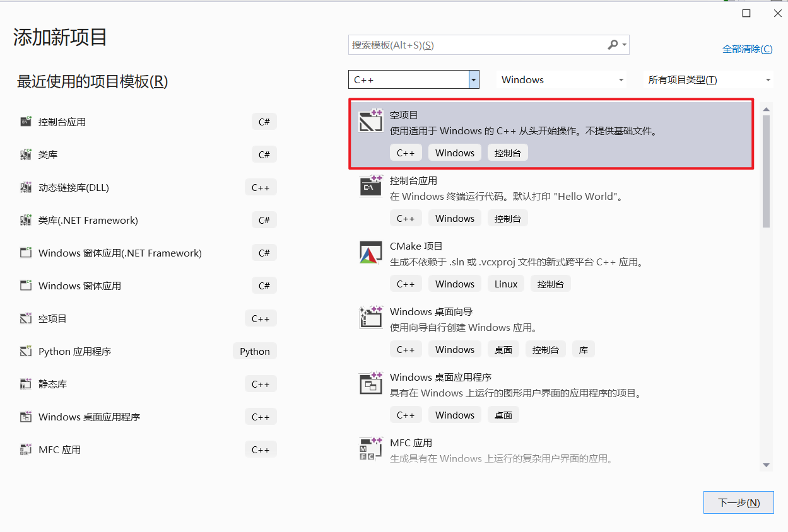This screenshot has height=532, width=788.
Task: Click the 库 tag under Windows 桌面向导
Action: tap(584, 349)
